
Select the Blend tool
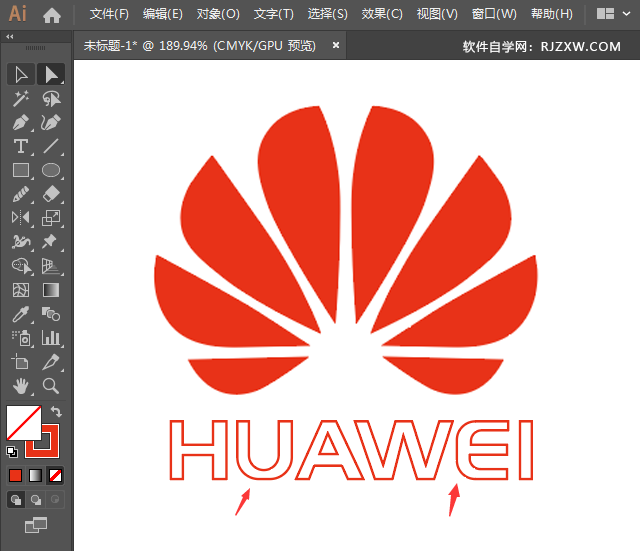point(51,314)
